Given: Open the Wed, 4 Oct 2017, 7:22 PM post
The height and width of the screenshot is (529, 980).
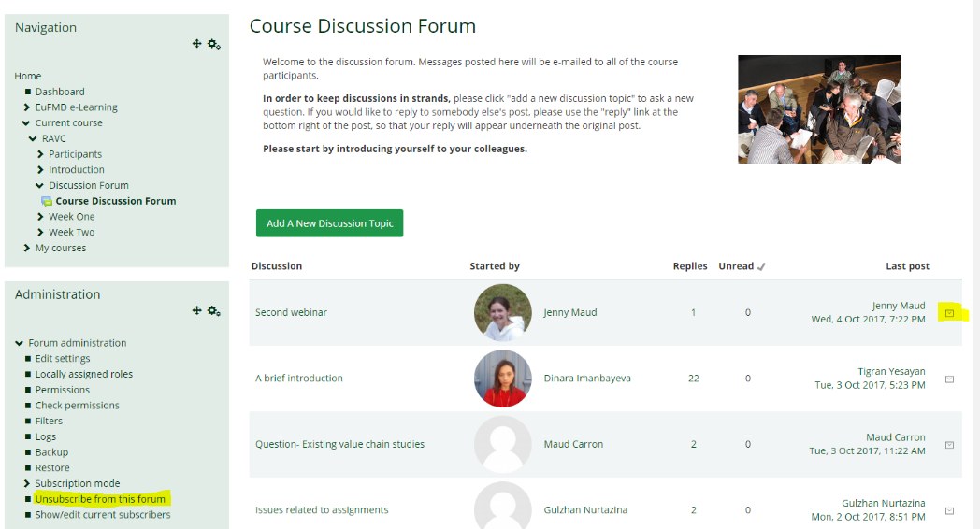Looking at the screenshot, I should (868, 319).
